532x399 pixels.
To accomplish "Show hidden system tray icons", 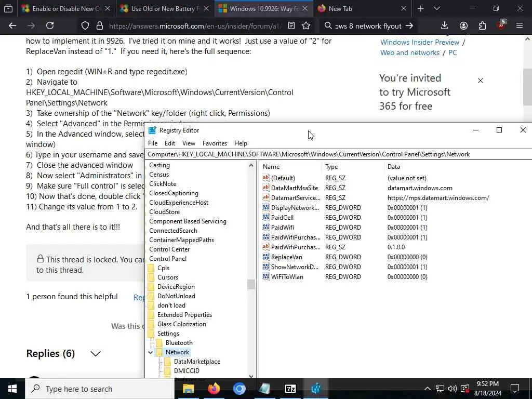I will (428, 389).
